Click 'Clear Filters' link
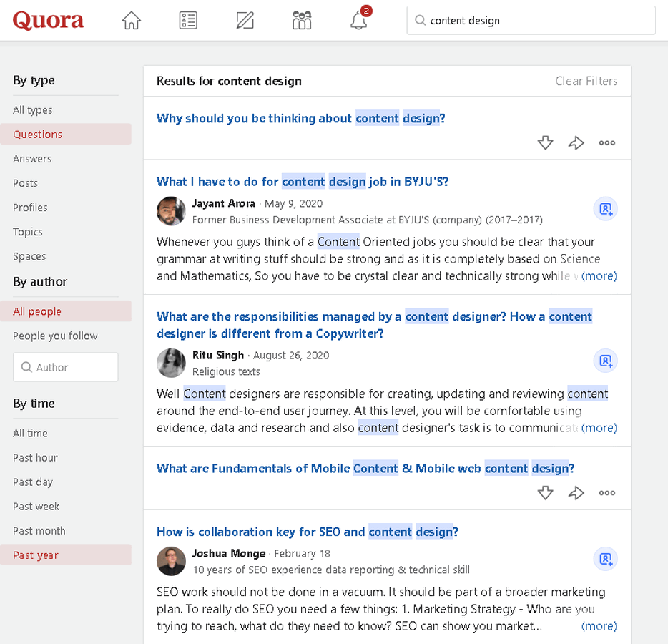Viewport: 668px width, 644px height. [x=586, y=81]
